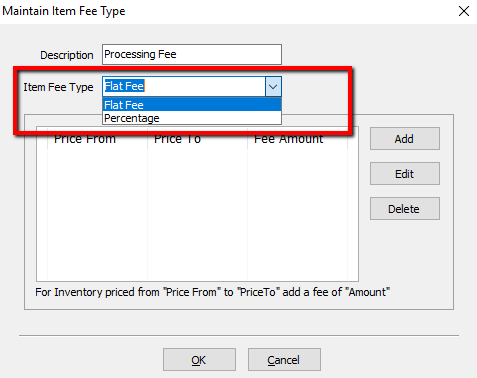Click the Price To column header
Viewport: 477px width, 378px height.
tap(197, 139)
